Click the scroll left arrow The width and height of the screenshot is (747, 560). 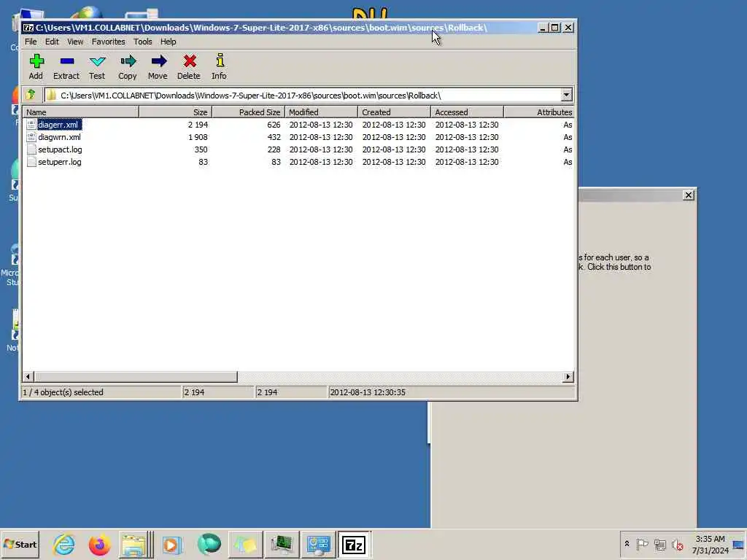(28, 377)
